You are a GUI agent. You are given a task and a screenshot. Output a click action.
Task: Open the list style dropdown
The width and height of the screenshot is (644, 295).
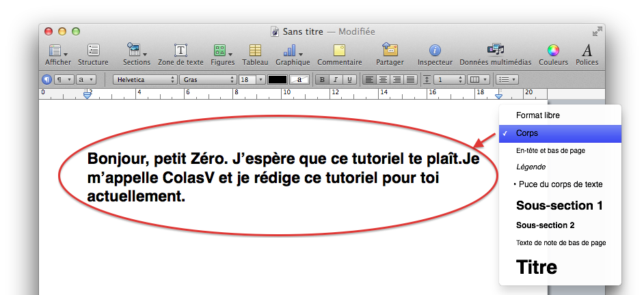pos(507,80)
